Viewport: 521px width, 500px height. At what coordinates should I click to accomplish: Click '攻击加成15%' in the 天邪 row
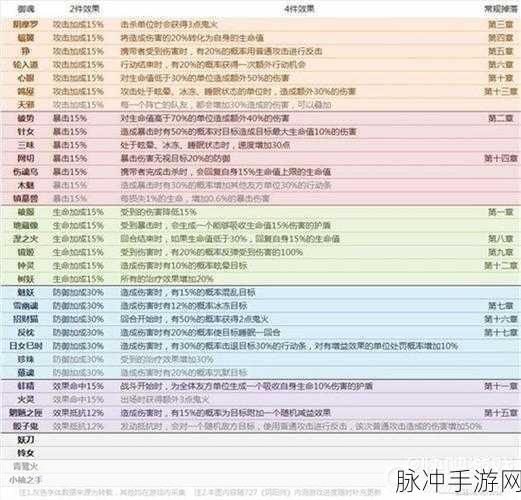tap(78, 105)
